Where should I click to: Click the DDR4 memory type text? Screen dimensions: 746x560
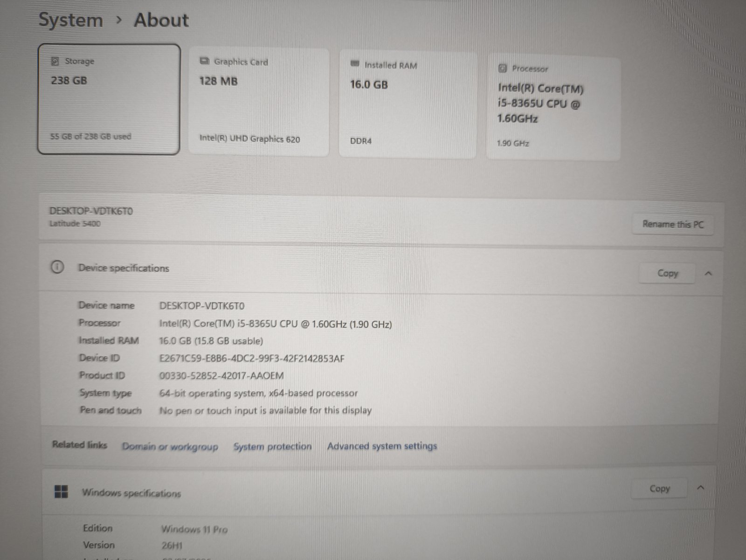pos(361,141)
